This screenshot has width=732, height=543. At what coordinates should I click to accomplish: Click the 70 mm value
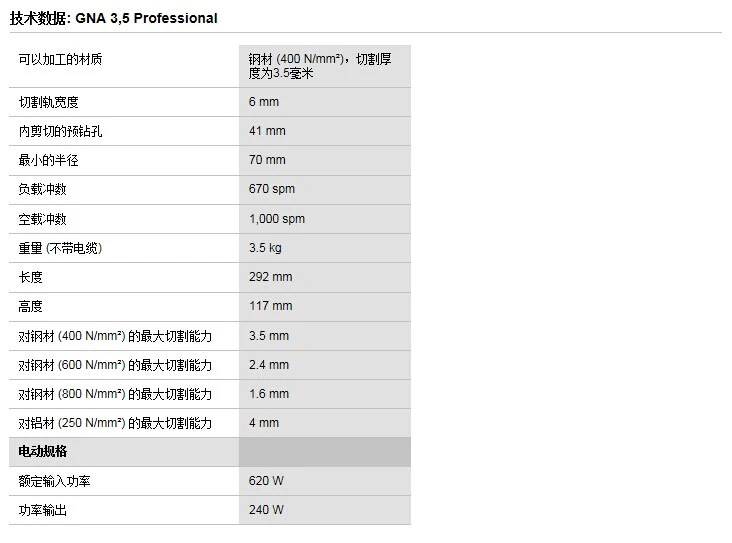pyautogui.click(x=267, y=160)
